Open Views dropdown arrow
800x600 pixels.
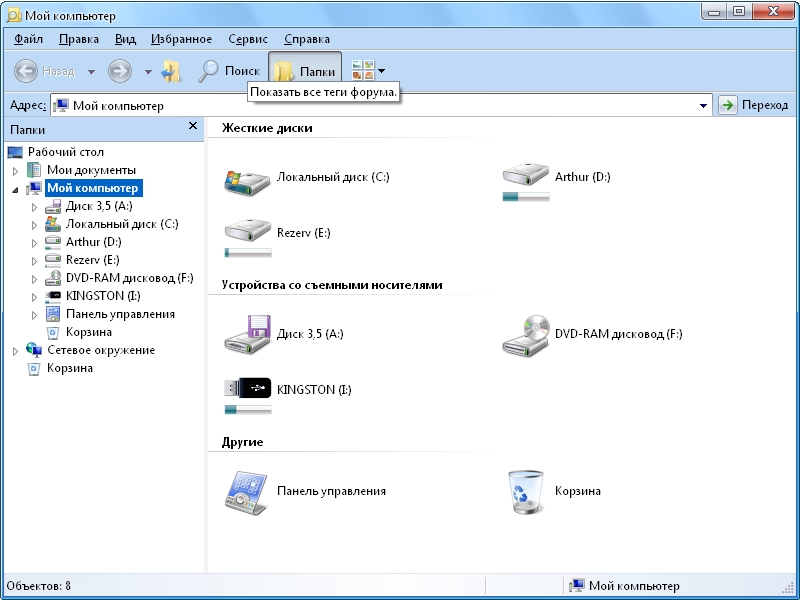[x=381, y=71]
